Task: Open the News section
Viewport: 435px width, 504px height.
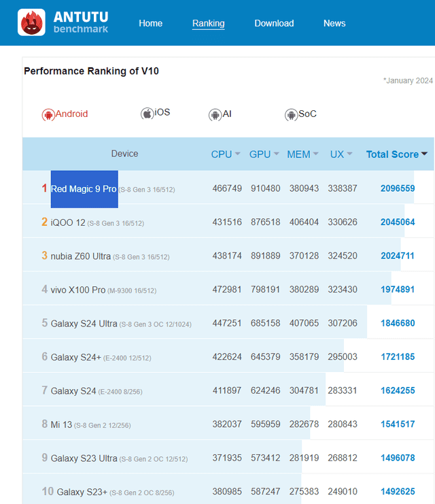Action: pyautogui.click(x=334, y=23)
